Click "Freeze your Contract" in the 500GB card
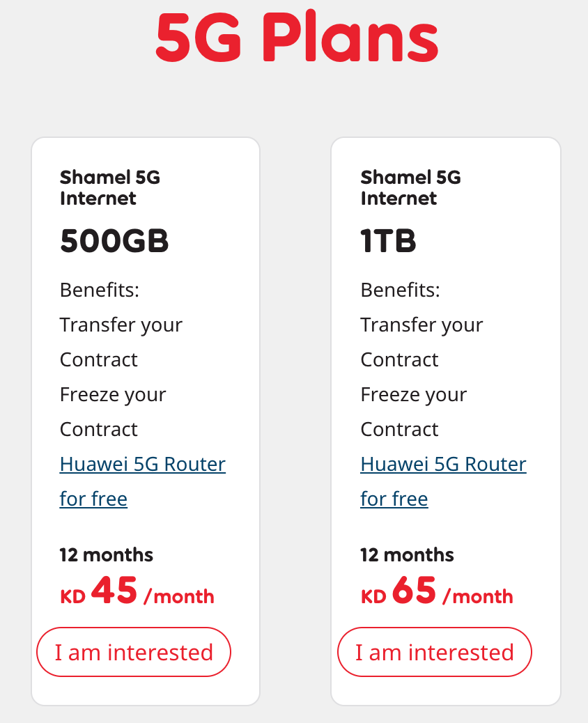The image size is (588, 723). point(113,412)
